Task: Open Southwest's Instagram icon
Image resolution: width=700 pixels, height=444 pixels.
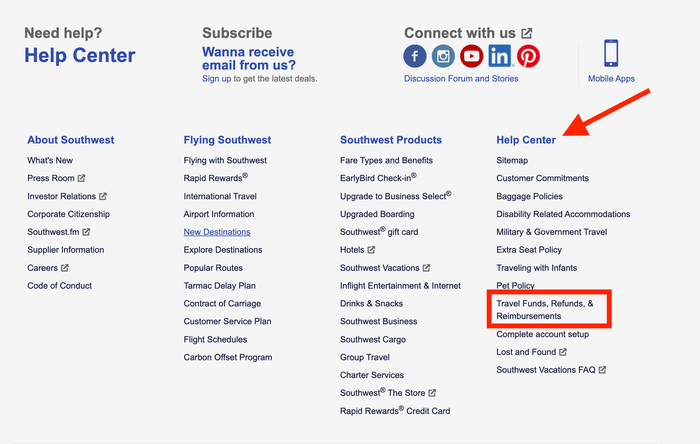Action: [443, 56]
